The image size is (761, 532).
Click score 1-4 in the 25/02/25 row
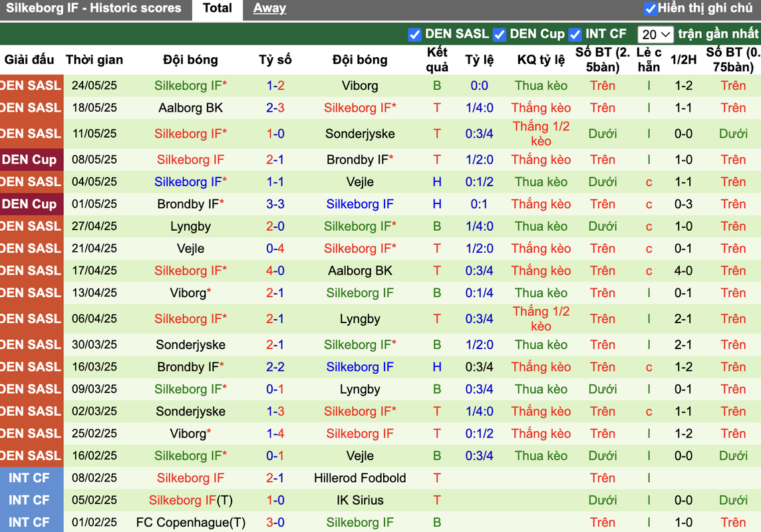pos(275,434)
